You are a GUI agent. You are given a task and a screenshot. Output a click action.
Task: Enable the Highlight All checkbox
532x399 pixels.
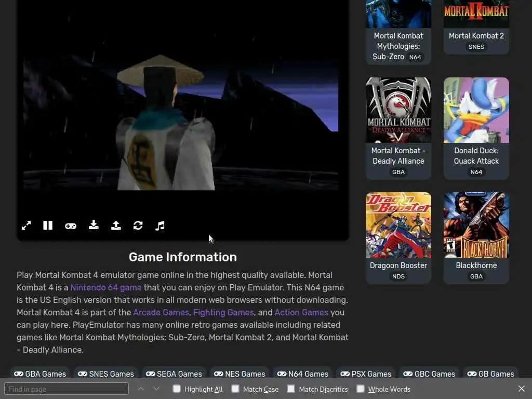(177, 389)
